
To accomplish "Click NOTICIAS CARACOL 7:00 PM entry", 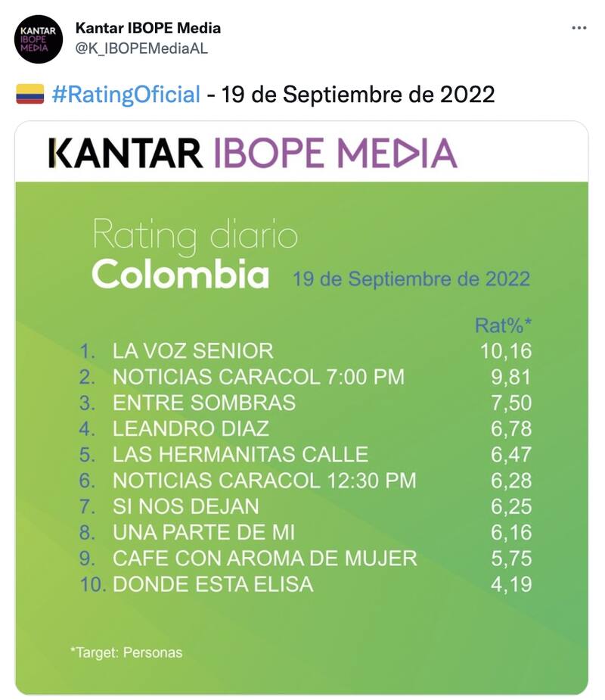I will 258,377.
